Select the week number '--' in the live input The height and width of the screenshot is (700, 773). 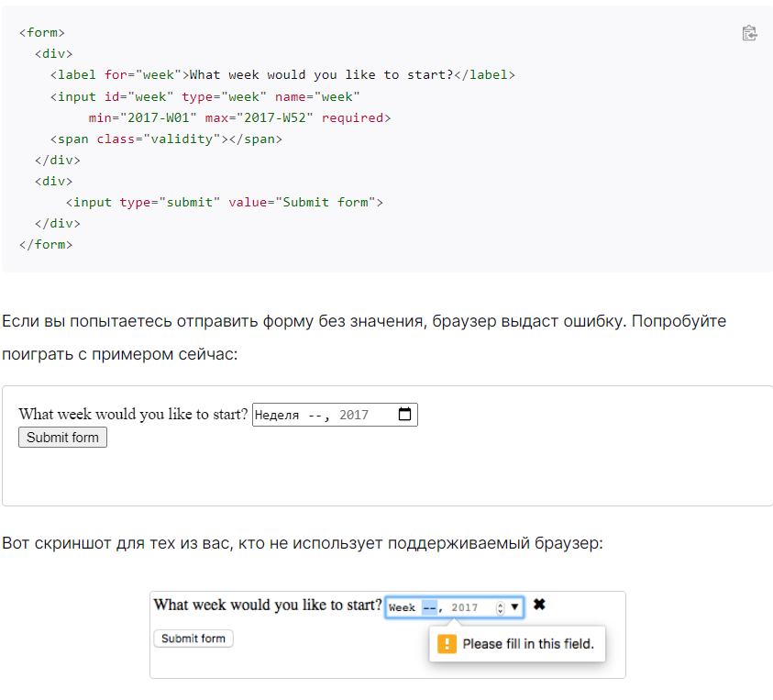click(x=317, y=415)
